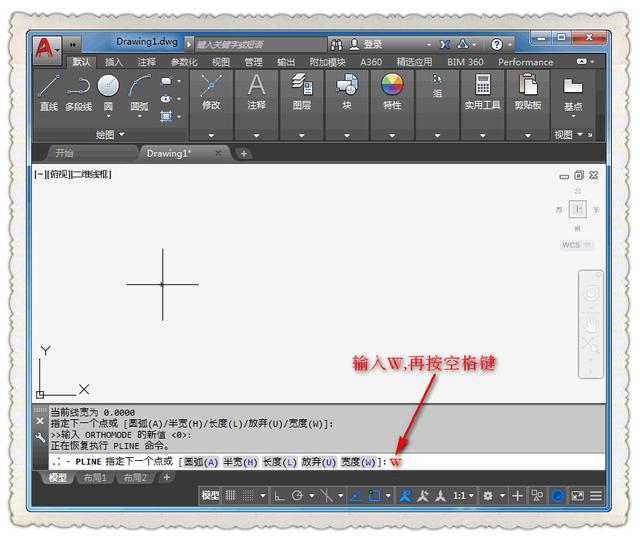Image resolution: width=640 pixels, height=544 pixels.
Task: Toggle ortho mode in status bar
Action: click(279, 496)
